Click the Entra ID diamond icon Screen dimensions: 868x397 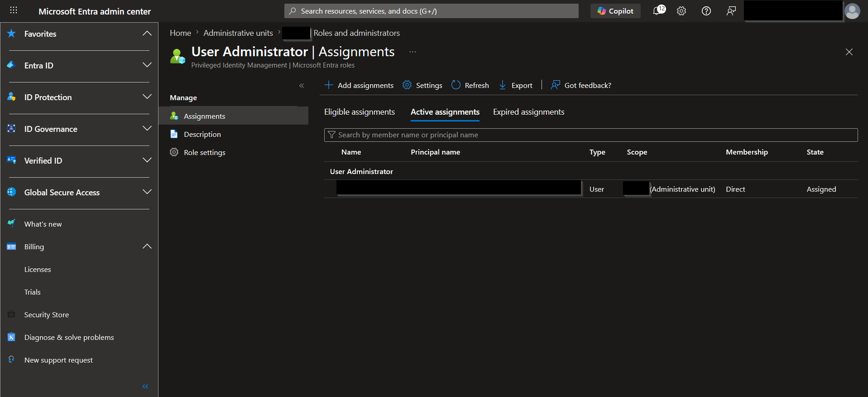pos(12,65)
